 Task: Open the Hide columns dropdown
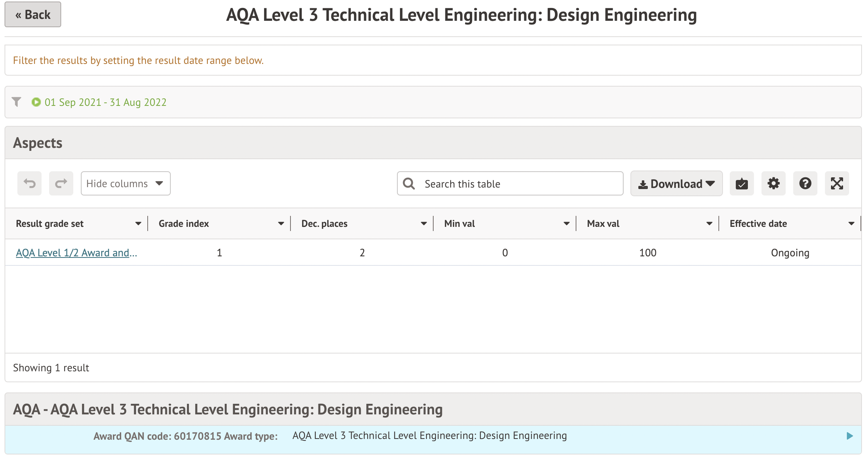(125, 184)
